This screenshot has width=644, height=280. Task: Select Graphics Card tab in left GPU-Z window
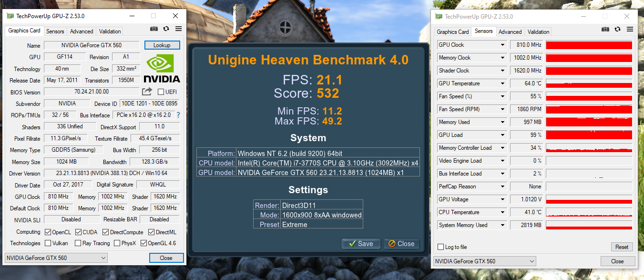coord(24,31)
